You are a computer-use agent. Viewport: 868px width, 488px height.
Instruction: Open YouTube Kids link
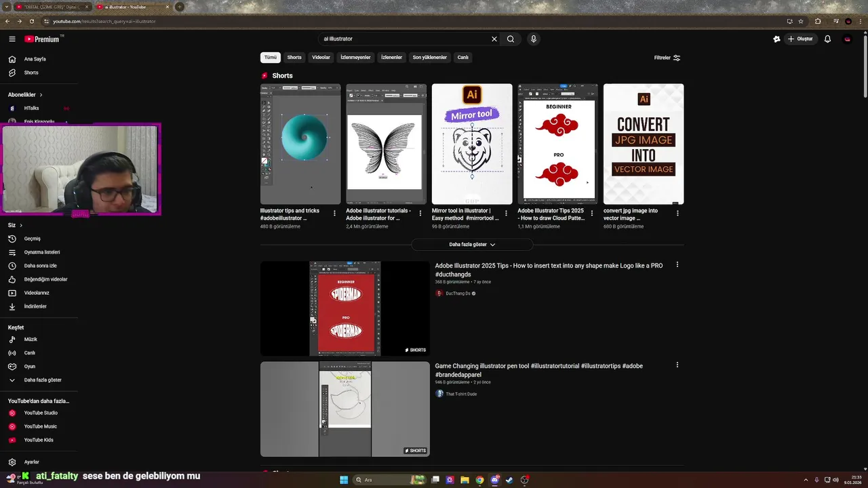39,440
